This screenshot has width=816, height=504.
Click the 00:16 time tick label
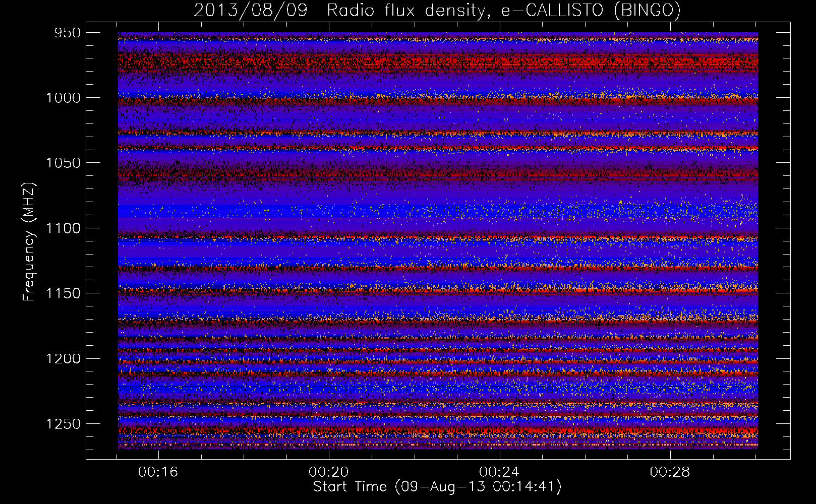(158, 472)
